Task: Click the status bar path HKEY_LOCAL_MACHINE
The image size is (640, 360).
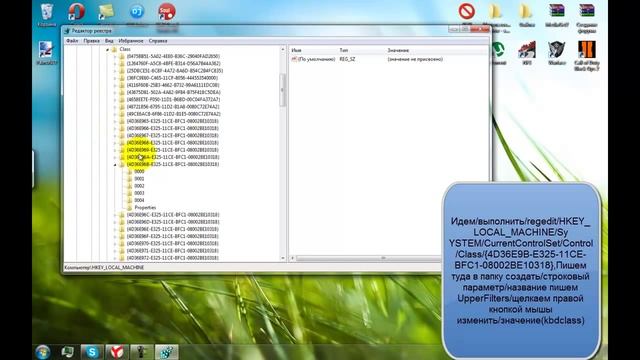Action: pyautogui.click(x=104, y=268)
